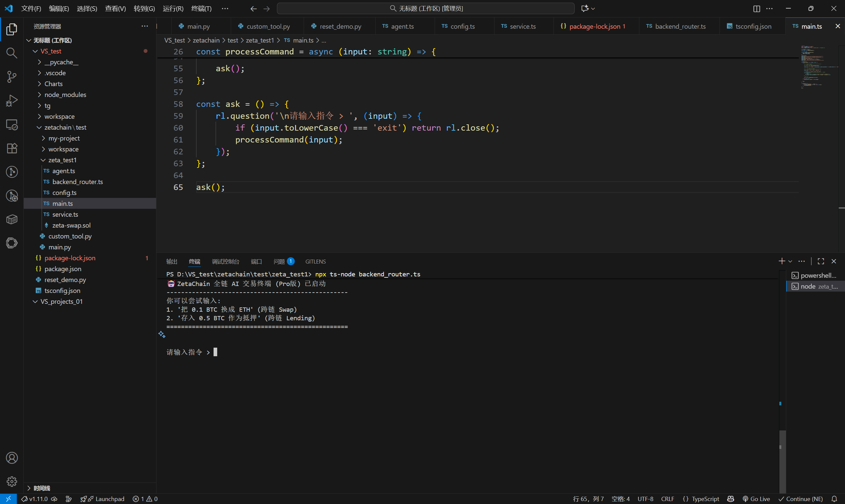Click Launchpad in the status bar
The image size is (845, 504).
[102, 499]
